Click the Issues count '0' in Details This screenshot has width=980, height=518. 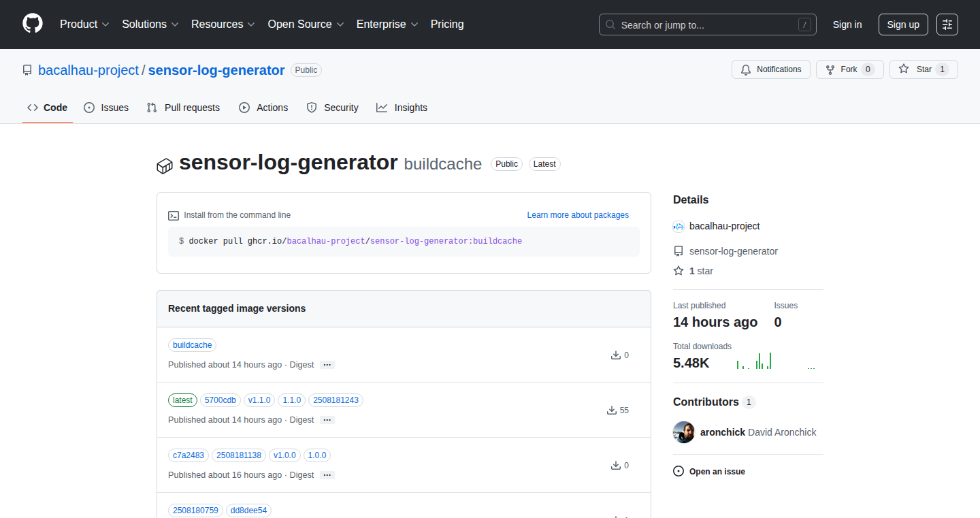(x=778, y=322)
